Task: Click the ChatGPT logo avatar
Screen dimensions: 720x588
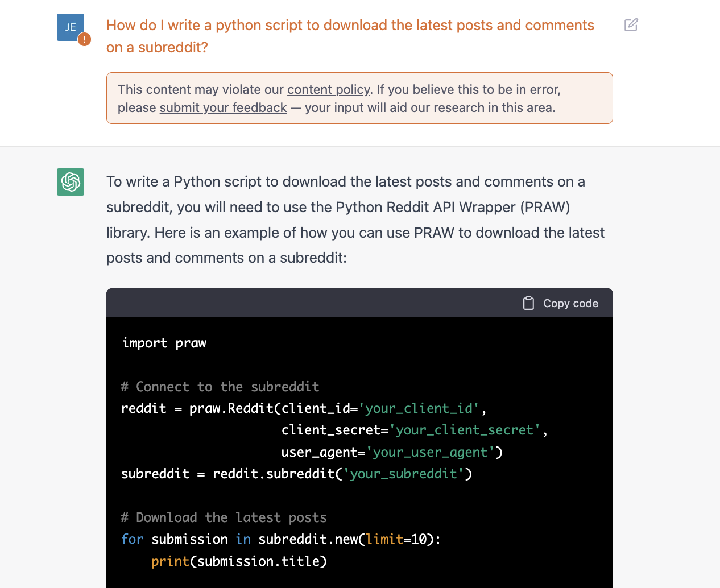Action: tap(71, 182)
